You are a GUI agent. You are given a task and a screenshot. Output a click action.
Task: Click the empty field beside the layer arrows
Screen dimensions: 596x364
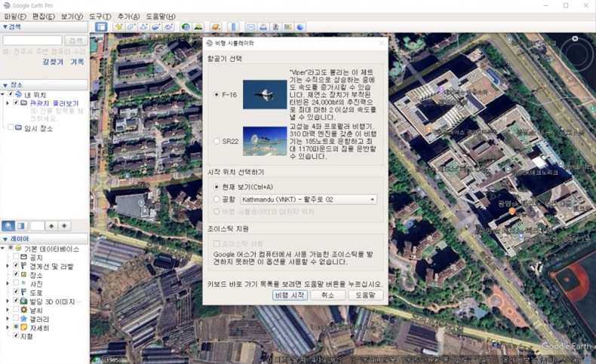pyautogui.click(x=37, y=226)
